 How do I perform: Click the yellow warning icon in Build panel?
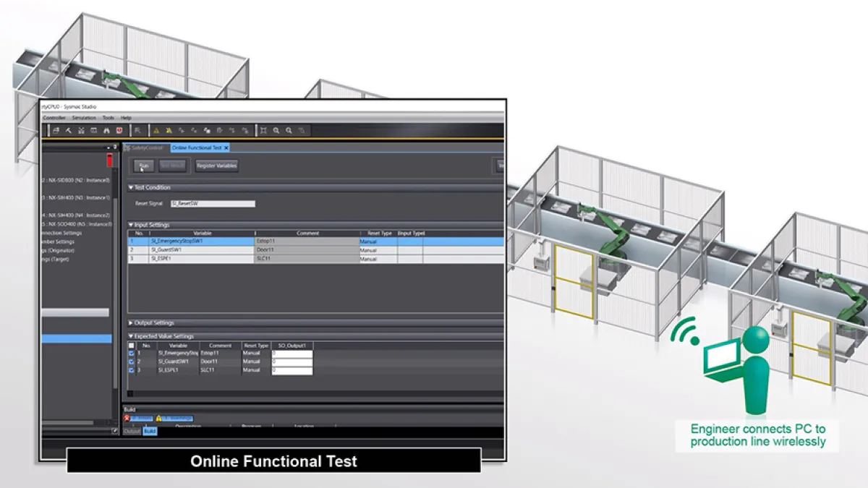(x=159, y=418)
